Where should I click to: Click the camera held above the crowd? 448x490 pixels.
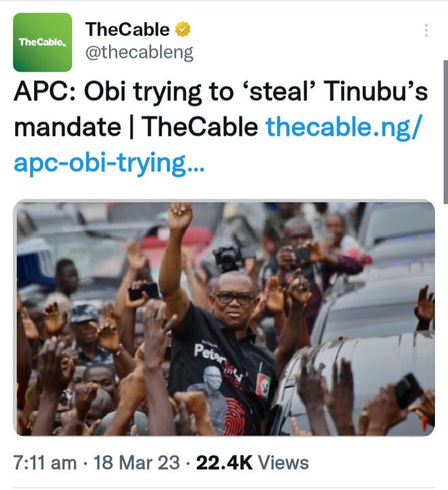tap(228, 257)
